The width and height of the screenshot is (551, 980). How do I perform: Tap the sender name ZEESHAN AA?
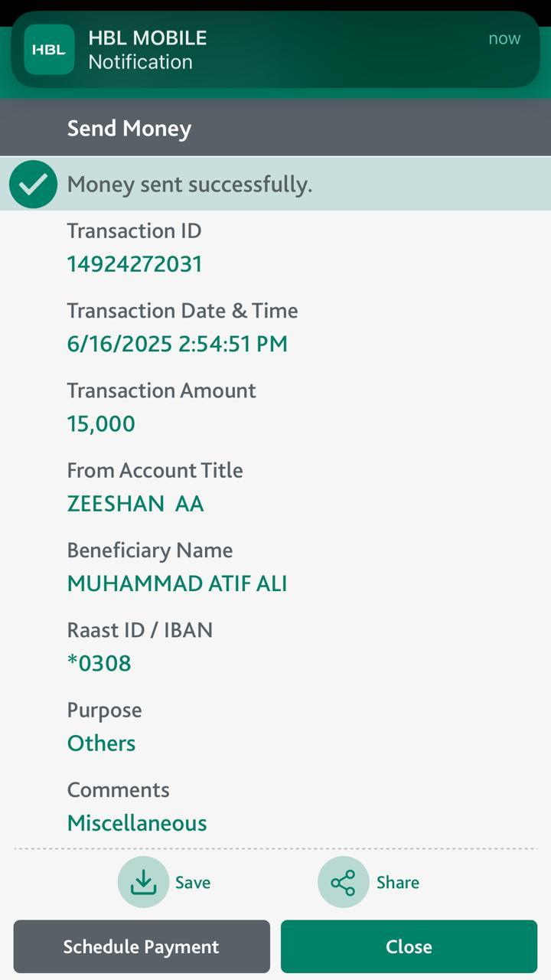pyautogui.click(x=135, y=504)
